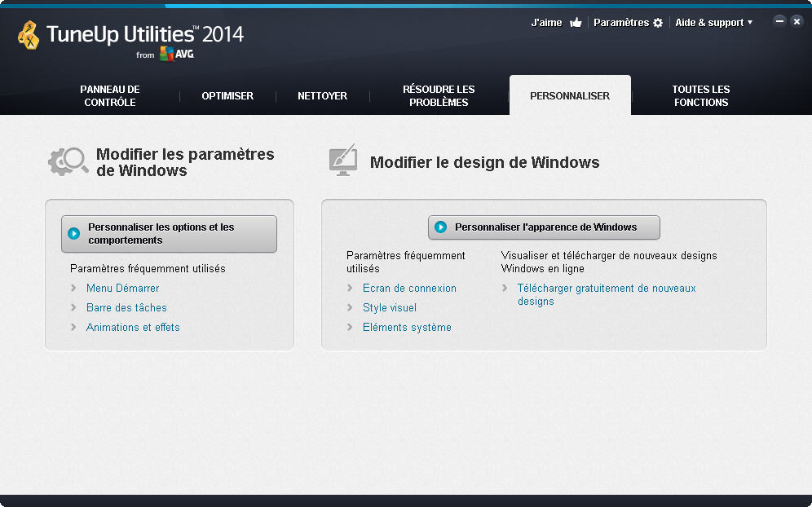This screenshot has height=507, width=812.
Task: Click the Paramètres gear icon
Action: pyautogui.click(x=658, y=23)
